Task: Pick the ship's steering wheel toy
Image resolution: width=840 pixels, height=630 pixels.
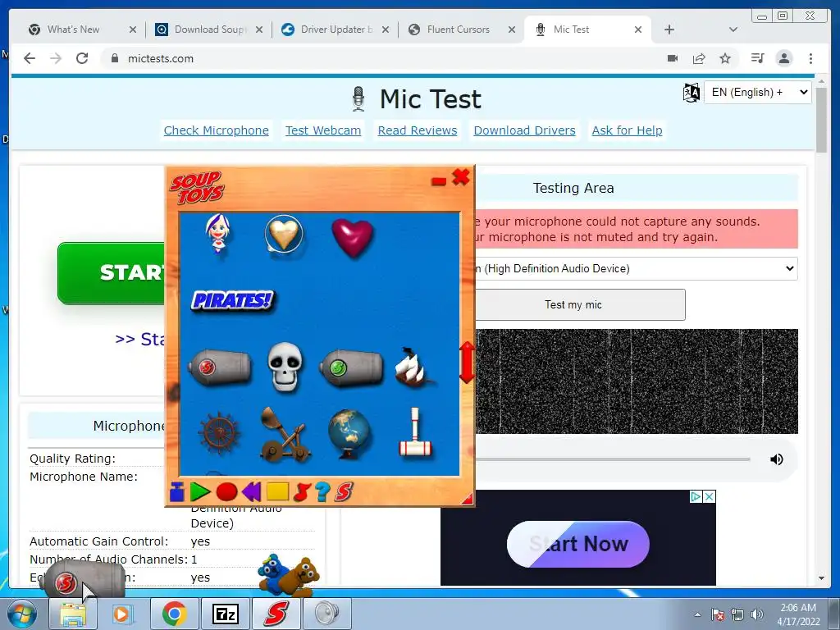Action: [218, 433]
